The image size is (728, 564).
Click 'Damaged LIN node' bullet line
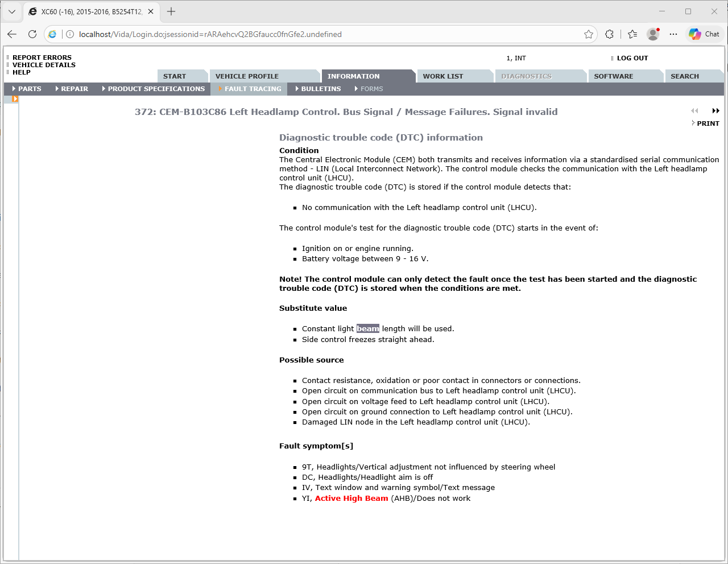click(416, 422)
